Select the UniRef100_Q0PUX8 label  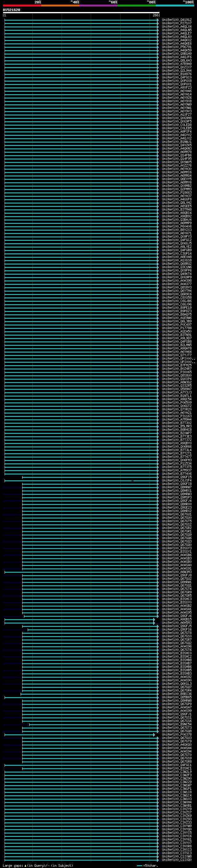(x=176, y=81)
